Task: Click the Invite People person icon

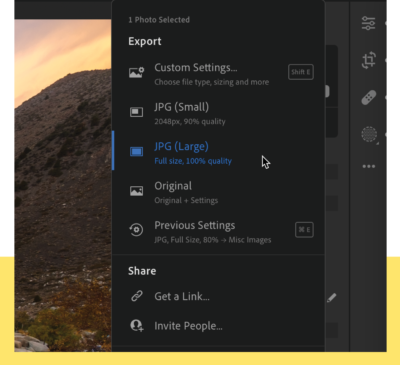Action: coord(137,325)
